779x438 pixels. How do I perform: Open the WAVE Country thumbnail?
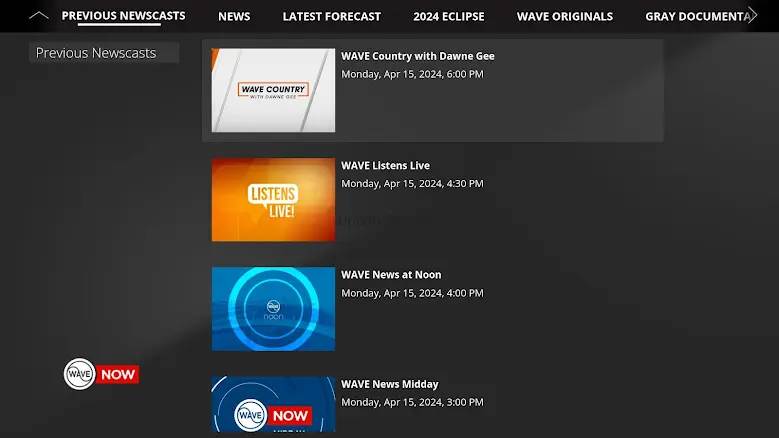(x=273, y=90)
